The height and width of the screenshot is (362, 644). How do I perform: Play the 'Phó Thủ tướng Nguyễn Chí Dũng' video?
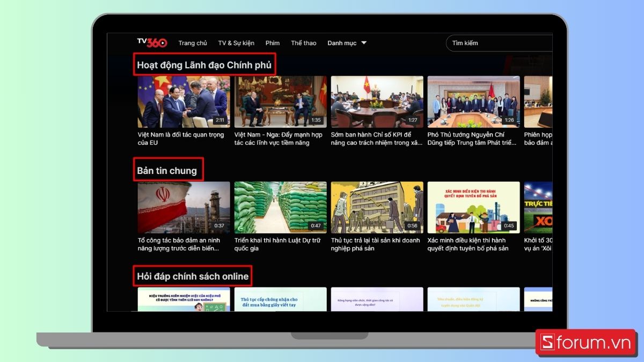coord(473,101)
